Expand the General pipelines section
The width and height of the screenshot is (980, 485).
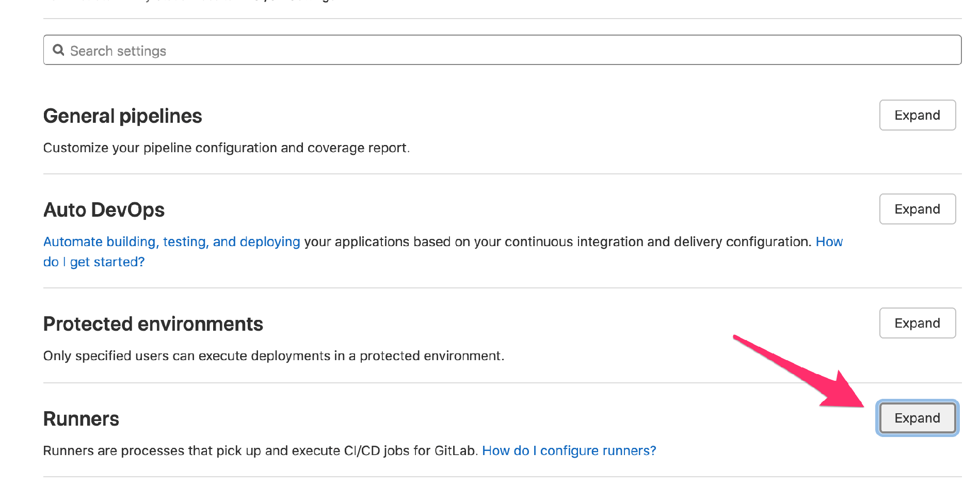coord(917,115)
